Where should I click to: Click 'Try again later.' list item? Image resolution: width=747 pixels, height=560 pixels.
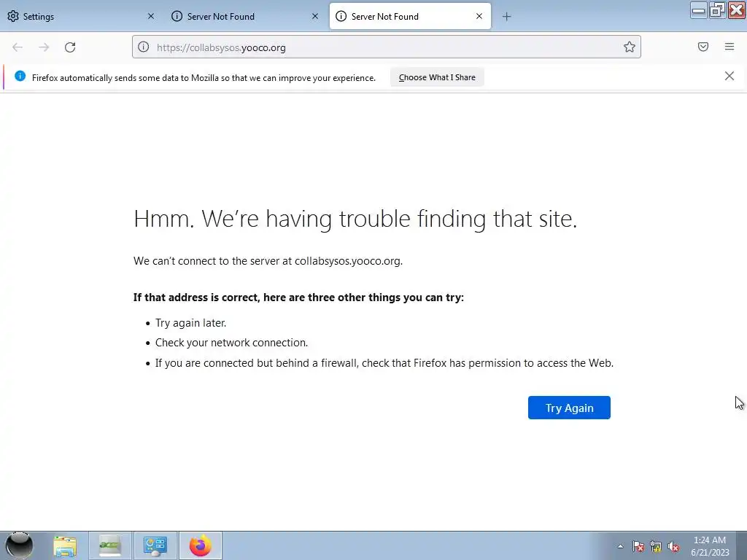coord(190,323)
